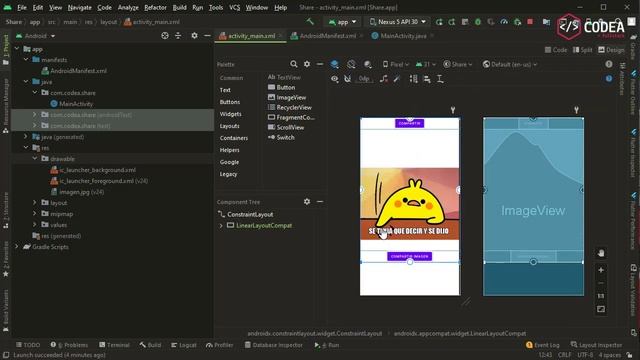Collapse the drawable folder
The width and height of the screenshot is (640, 360).
[35, 159]
